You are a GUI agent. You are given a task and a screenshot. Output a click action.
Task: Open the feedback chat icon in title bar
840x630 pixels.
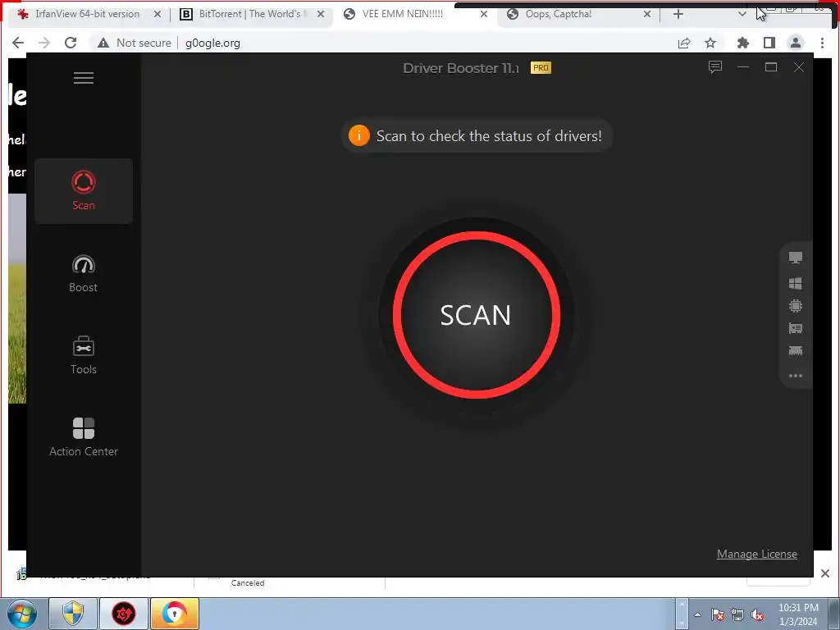point(715,67)
